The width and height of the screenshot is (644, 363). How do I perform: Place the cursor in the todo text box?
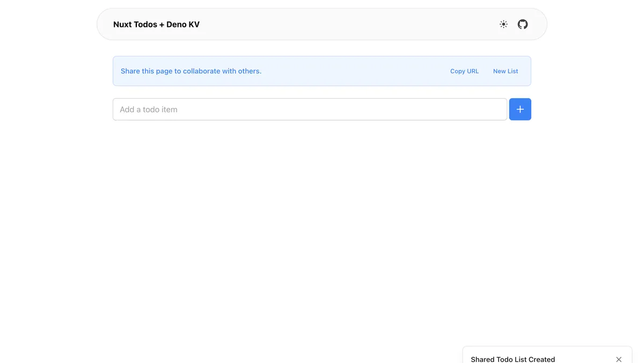click(310, 110)
